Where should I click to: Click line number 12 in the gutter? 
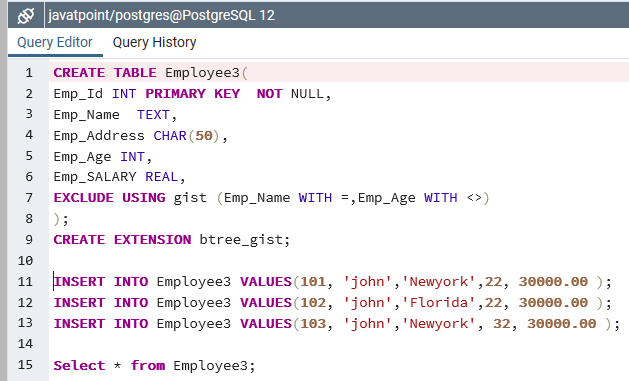(x=25, y=302)
